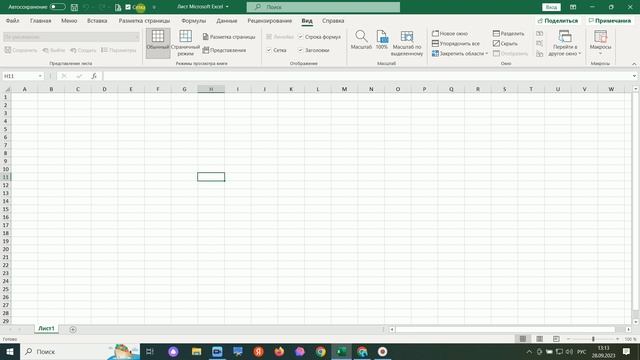Click the zoom slider handle in status bar
This screenshot has width=640, height=360.
[593, 339]
